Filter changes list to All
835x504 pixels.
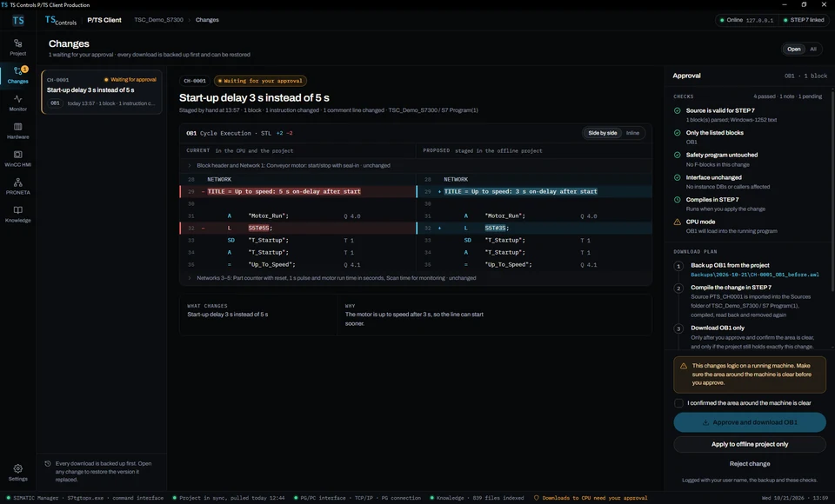click(x=813, y=49)
